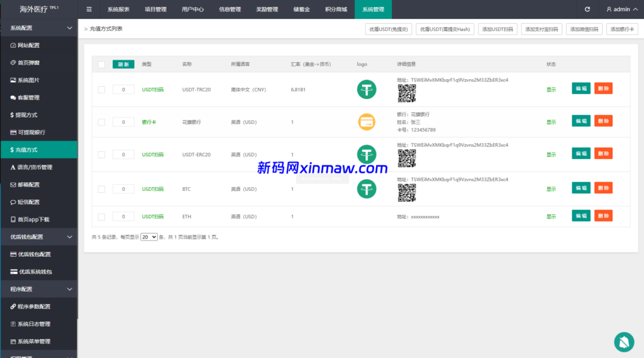Open the per-page count dropdown showing 20
The height and width of the screenshot is (358, 644).
click(148, 237)
